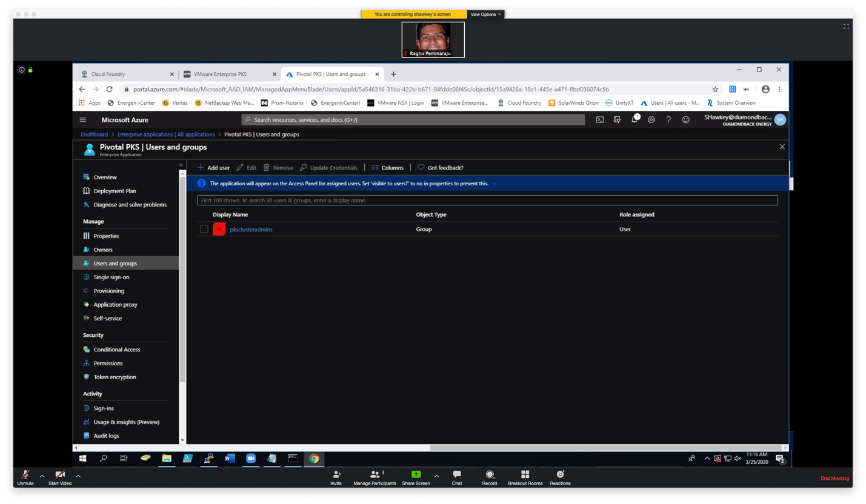Bookmark this page with the star icon

715,89
